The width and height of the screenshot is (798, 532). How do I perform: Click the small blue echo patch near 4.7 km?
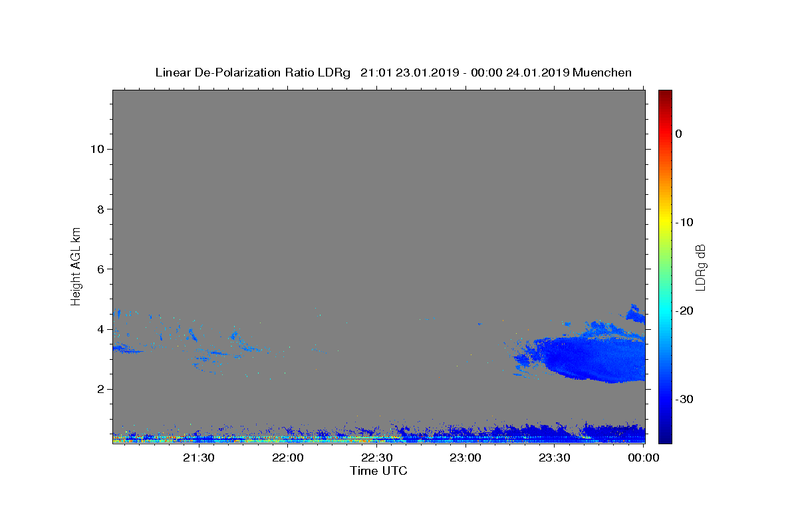[636, 313]
